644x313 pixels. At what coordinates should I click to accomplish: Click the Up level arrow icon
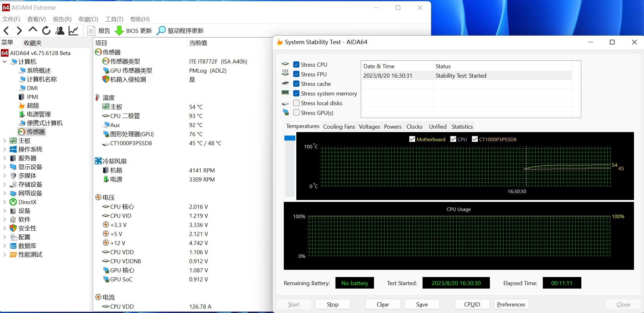(33, 30)
